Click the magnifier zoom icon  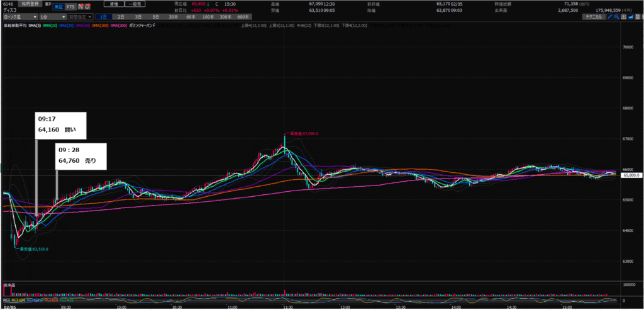(616, 17)
